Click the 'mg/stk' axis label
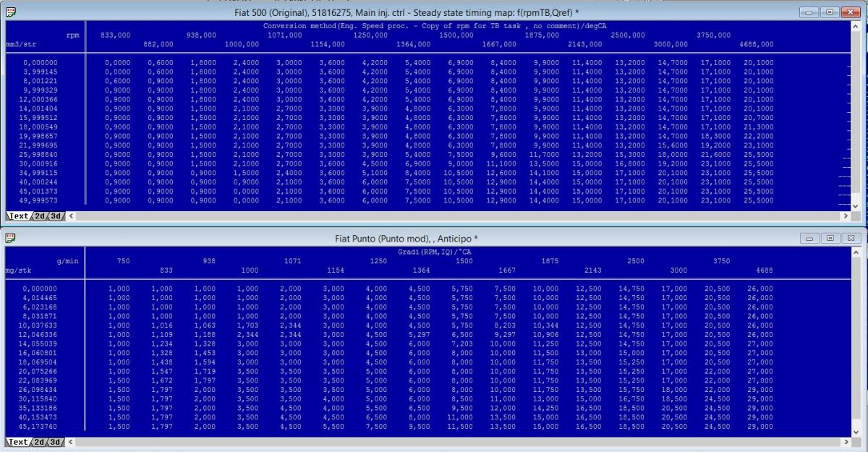This screenshot has height=452, width=868. [x=18, y=270]
